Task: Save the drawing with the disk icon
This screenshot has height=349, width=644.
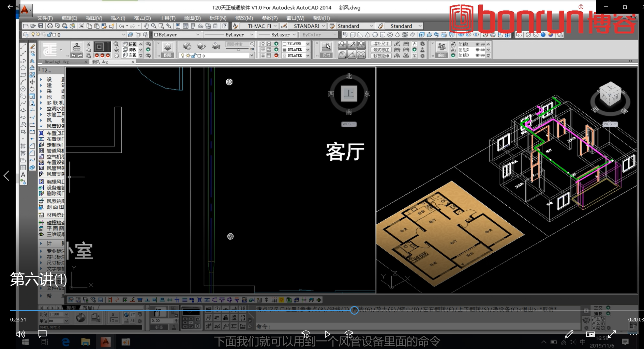Action: pyautogui.click(x=41, y=26)
